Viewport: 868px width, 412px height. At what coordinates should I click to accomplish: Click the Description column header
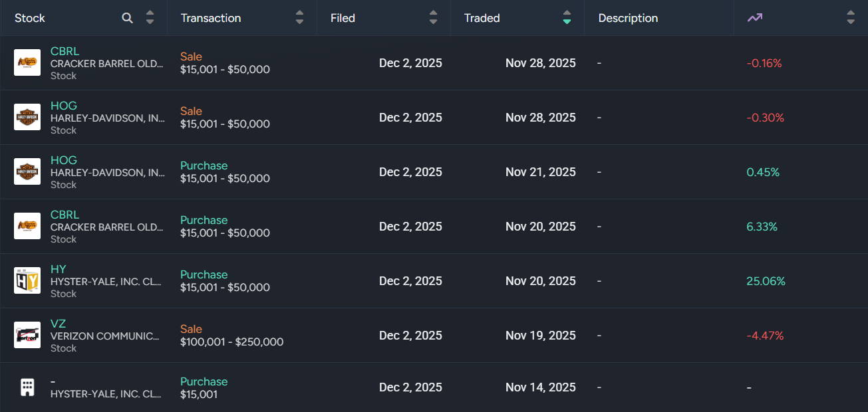coord(628,18)
